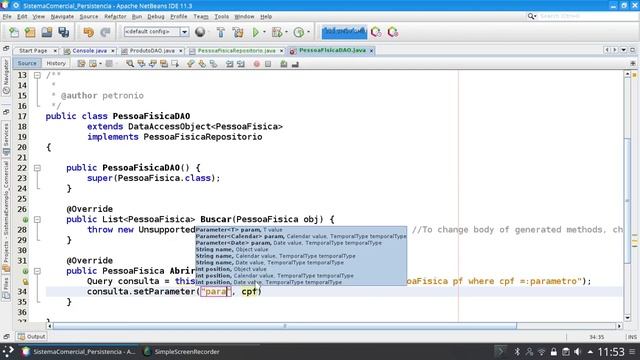Click the last pink profiler icon

click(393, 32)
